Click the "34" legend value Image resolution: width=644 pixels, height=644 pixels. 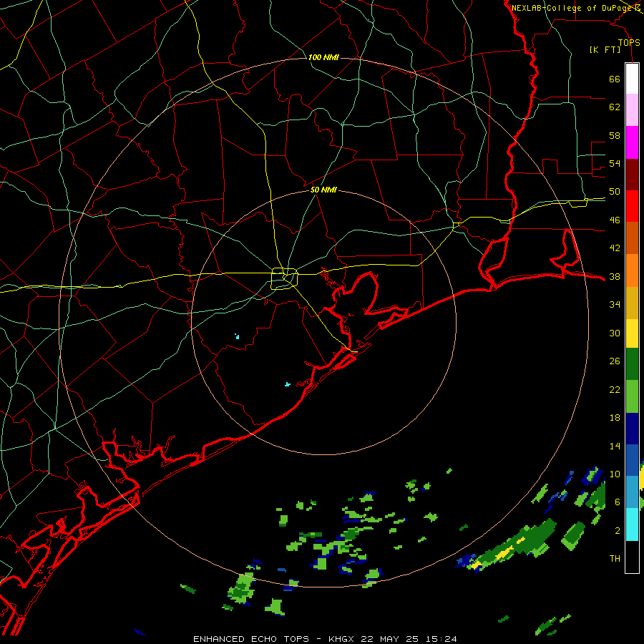pyautogui.click(x=615, y=304)
